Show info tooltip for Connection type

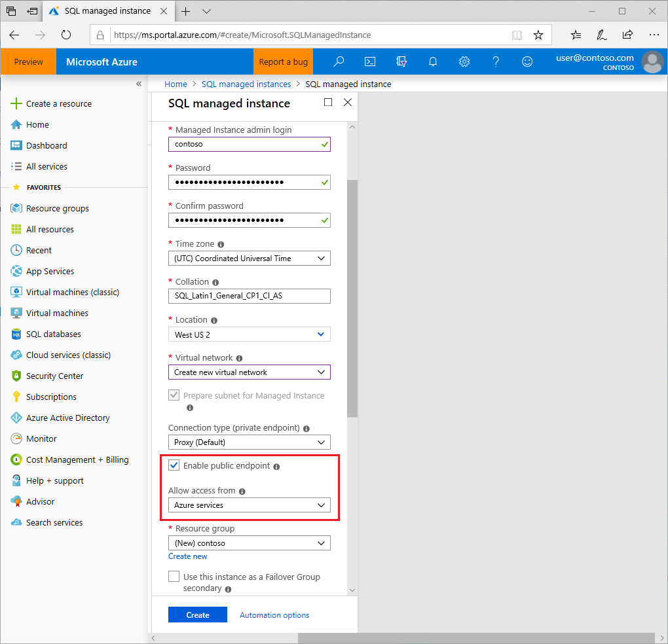click(306, 429)
